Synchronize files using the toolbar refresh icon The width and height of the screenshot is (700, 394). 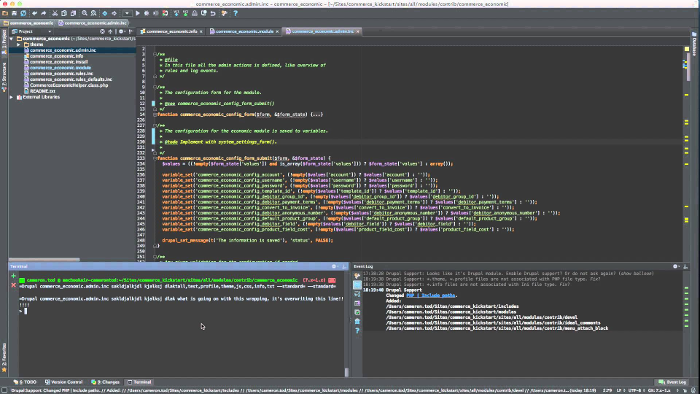pyautogui.click(x=23, y=13)
